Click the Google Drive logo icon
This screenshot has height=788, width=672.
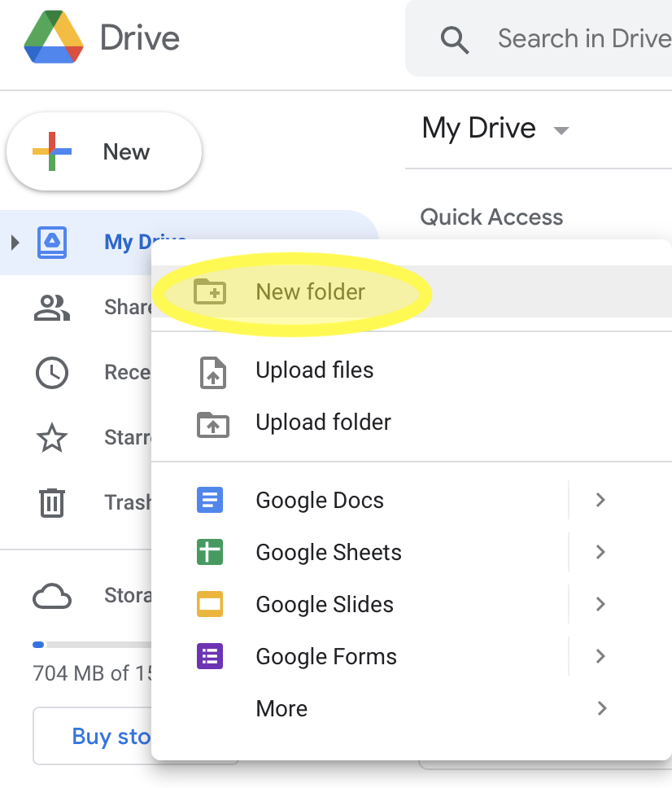(54, 37)
